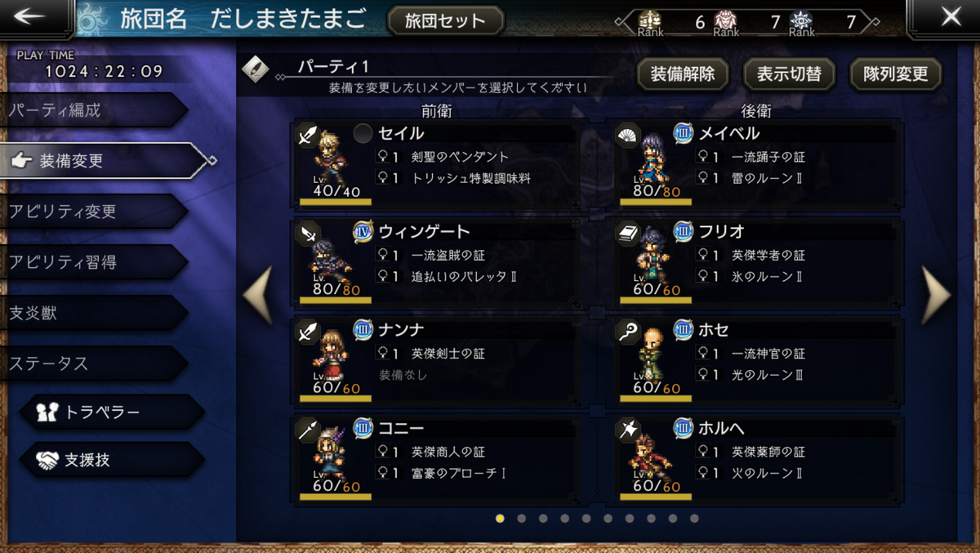The image size is (980, 553).
Task: Open the 支炎獣 menu
Action: [x=94, y=313]
